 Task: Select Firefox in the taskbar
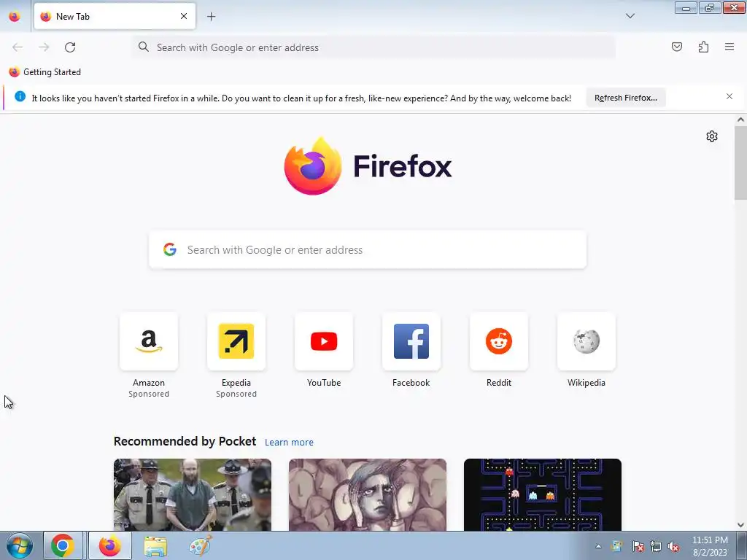[110, 545]
